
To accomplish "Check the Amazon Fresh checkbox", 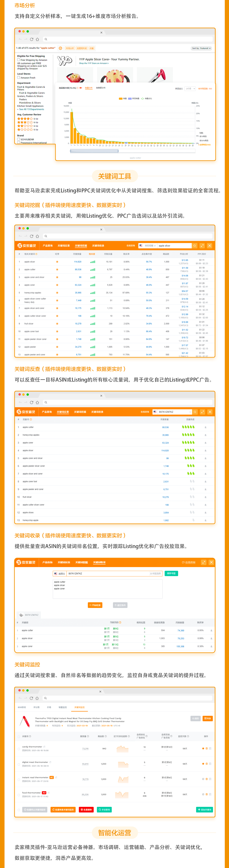I will (x=19, y=78).
